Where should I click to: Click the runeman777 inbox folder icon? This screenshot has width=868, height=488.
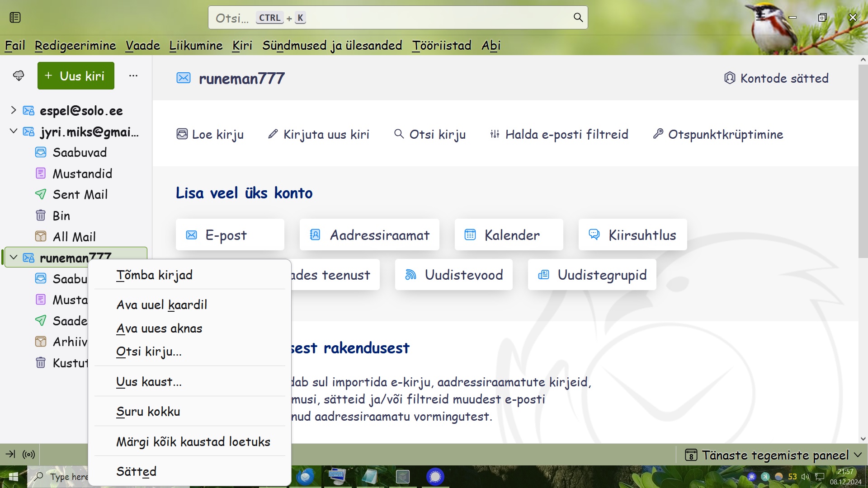click(x=41, y=279)
